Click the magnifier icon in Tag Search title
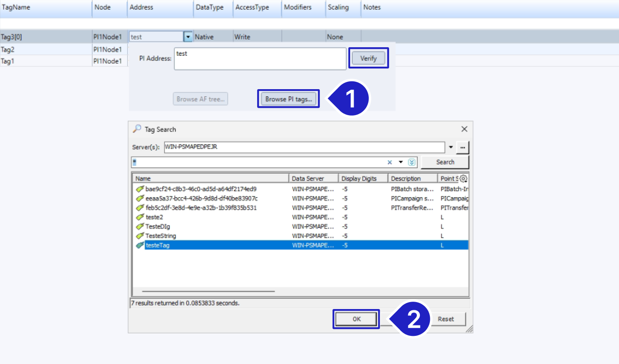This screenshot has width=619, height=364. click(137, 129)
